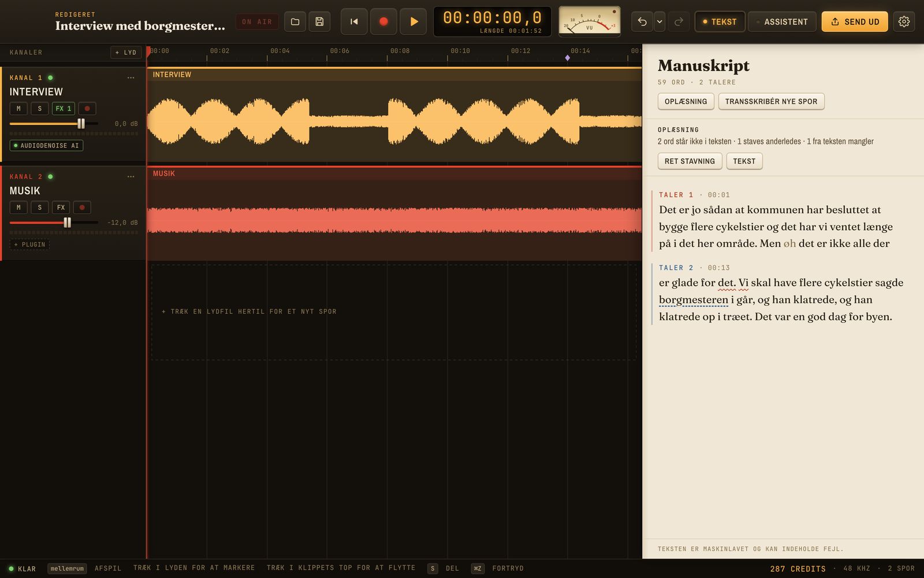Click the 287 CREDITS status entry
This screenshot has height=578, width=924.
798,569
